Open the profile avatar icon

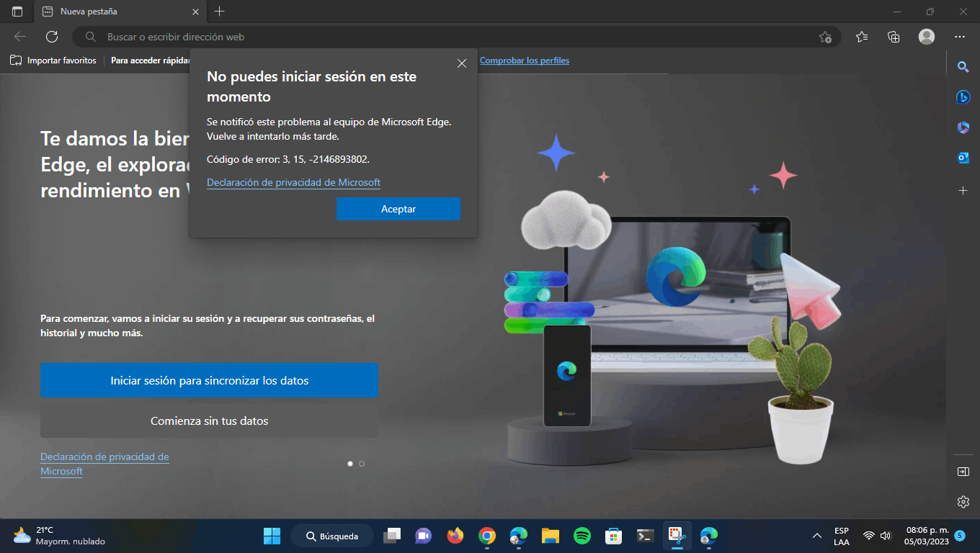pos(927,37)
